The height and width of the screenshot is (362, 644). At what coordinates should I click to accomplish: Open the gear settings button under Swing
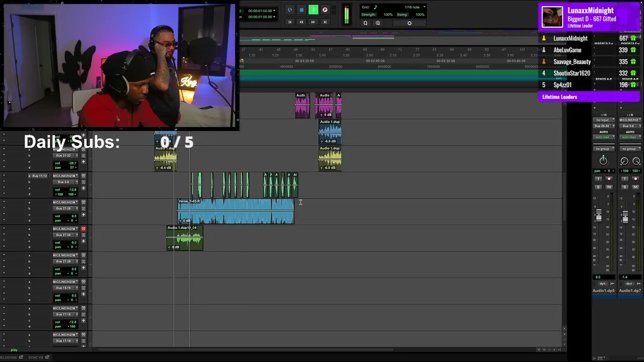(x=409, y=23)
